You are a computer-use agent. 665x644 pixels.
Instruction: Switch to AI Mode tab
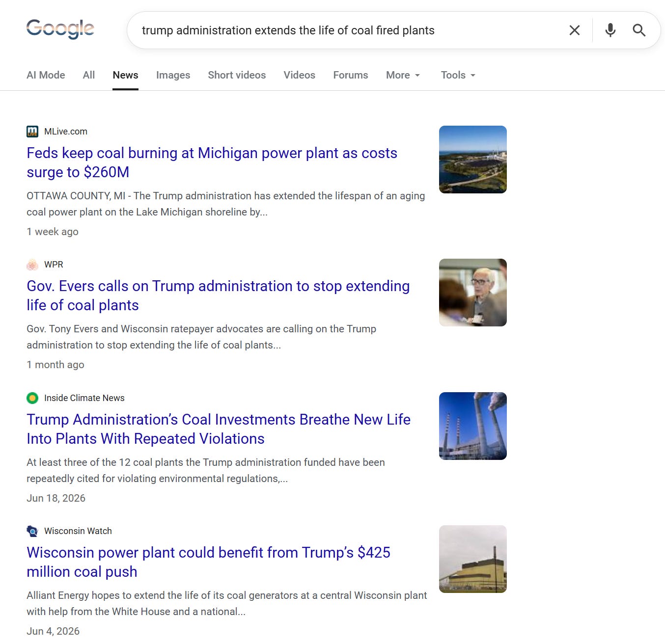point(46,75)
